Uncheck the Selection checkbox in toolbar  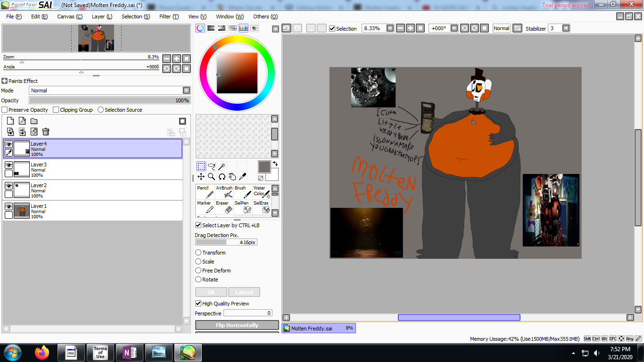332,29
